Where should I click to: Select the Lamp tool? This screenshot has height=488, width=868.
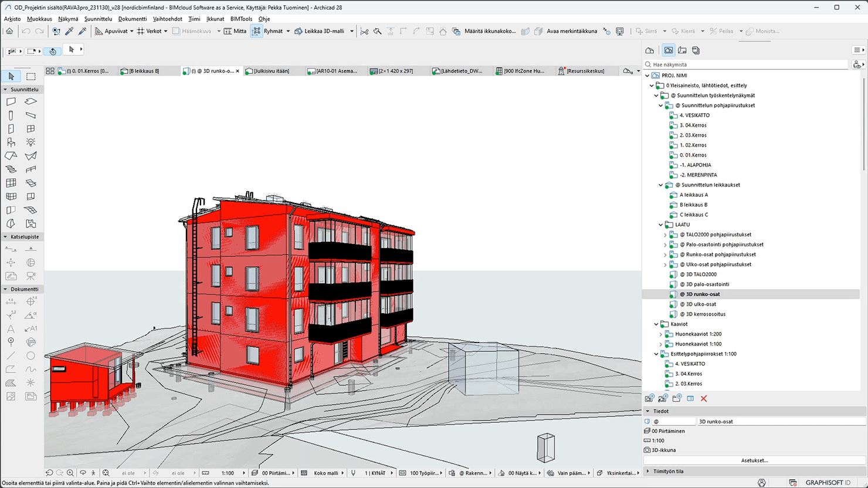click(x=31, y=142)
